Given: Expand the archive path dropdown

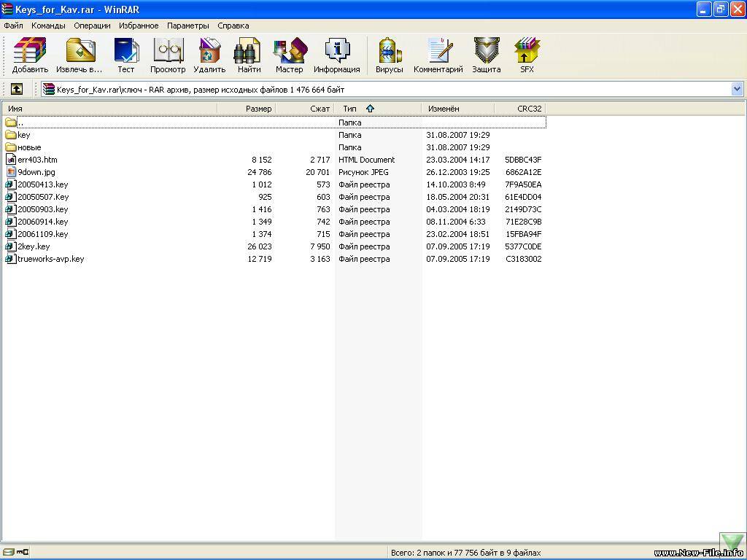Looking at the screenshot, I should [x=737, y=89].
